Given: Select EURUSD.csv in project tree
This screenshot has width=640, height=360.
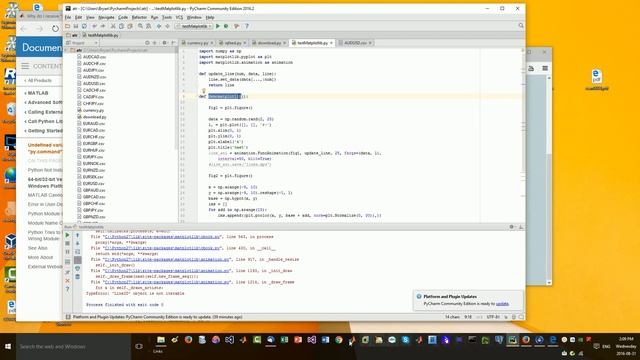Looking at the screenshot, I should coord(93,183).
